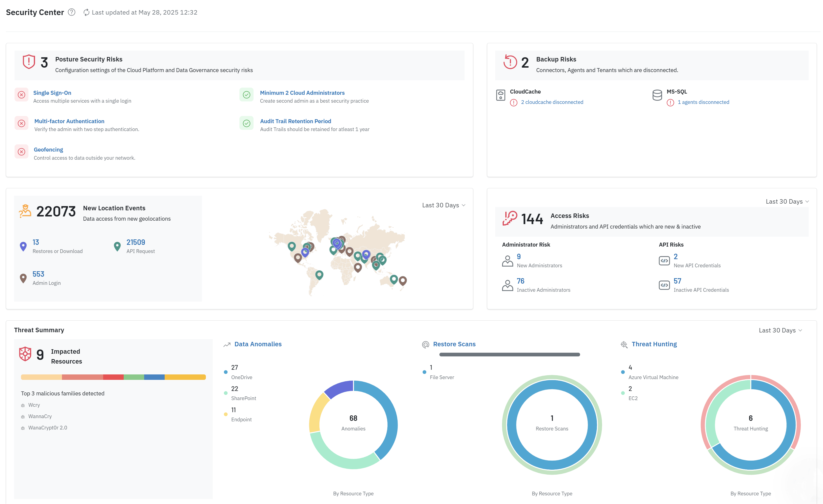Click the red failed status icon for Single Sign-On
Image resolution: width=823 pixels, height=504 pixels.
coord(21,95)
